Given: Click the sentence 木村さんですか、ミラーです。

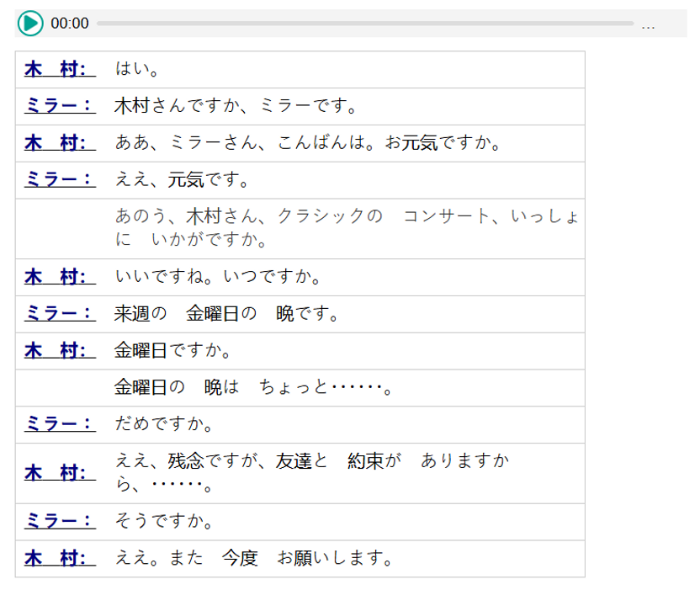Looking at the screenshot, I should [x=236, y=106].
